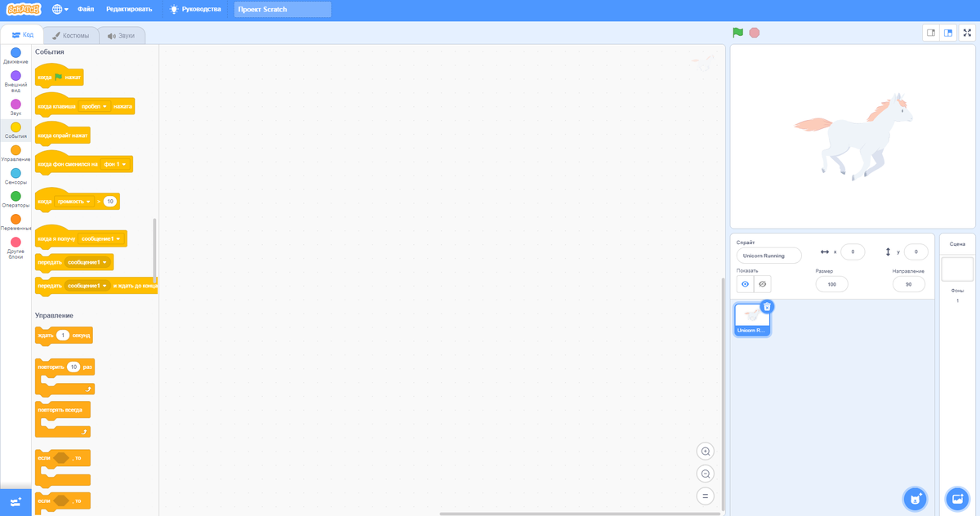Select the Переменные block category

click(16, 222)
